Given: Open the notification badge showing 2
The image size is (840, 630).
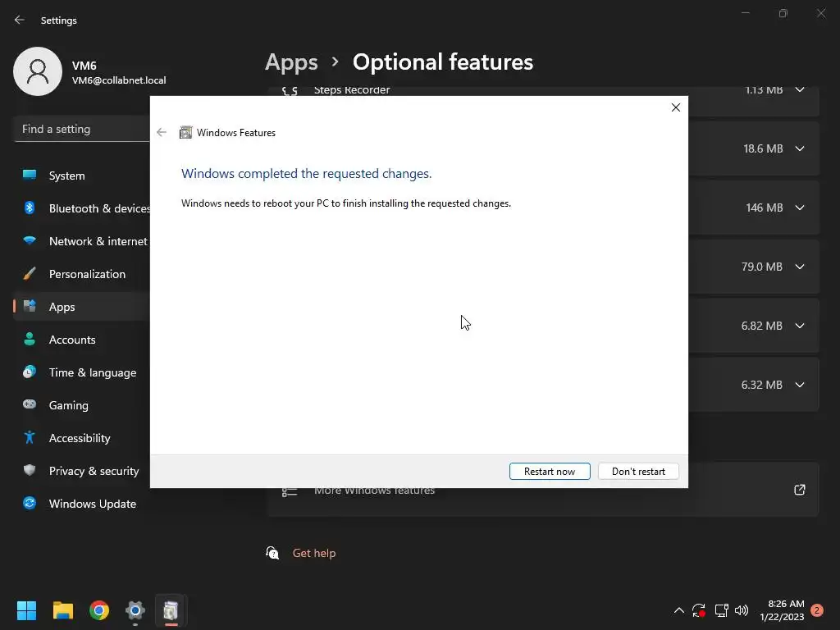Looking at the screenshot, I should (x=817, y=610).
